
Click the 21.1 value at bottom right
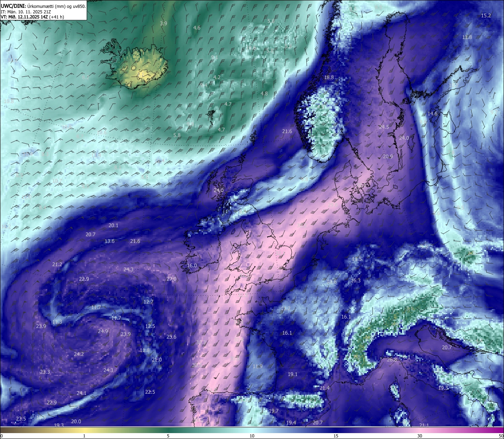pos(424,425)
